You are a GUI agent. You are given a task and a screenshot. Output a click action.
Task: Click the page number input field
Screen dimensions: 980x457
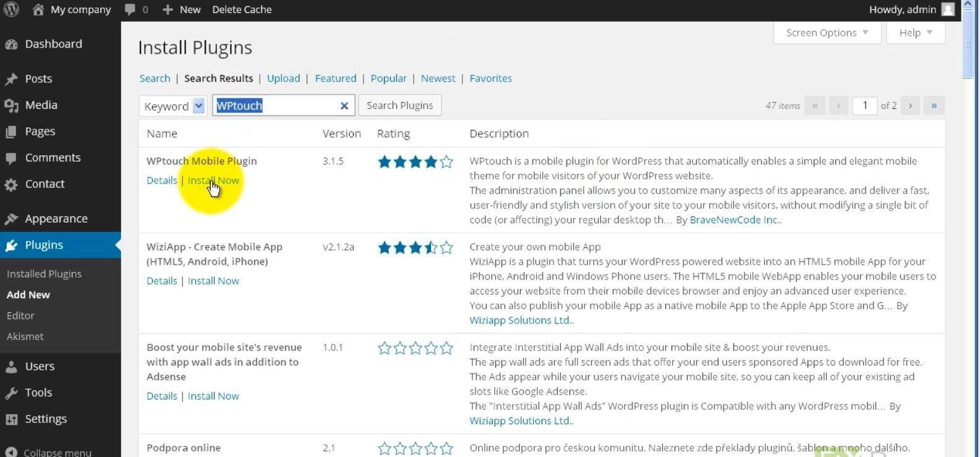tap(864, 106)
